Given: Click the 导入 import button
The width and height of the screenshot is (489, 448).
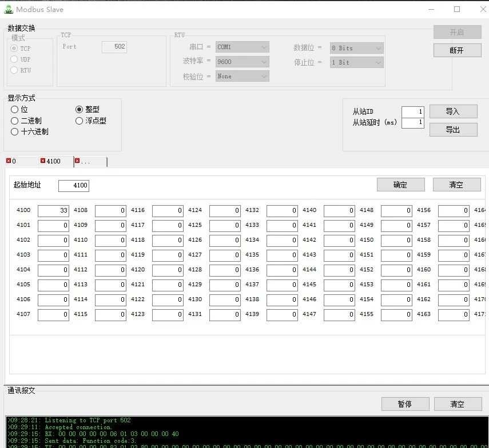Looking at the screenshot, I should point(454,111).
